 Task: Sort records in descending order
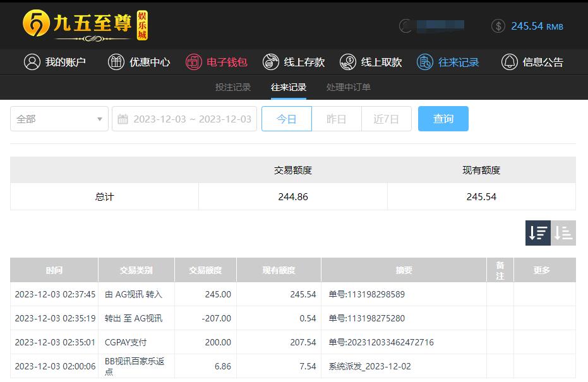pos(538,233)
